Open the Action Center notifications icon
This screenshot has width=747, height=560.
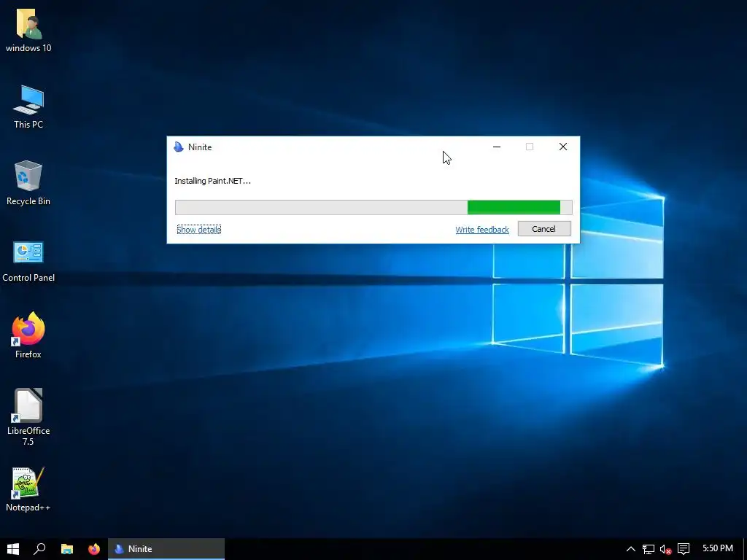[x=684, y=549]
